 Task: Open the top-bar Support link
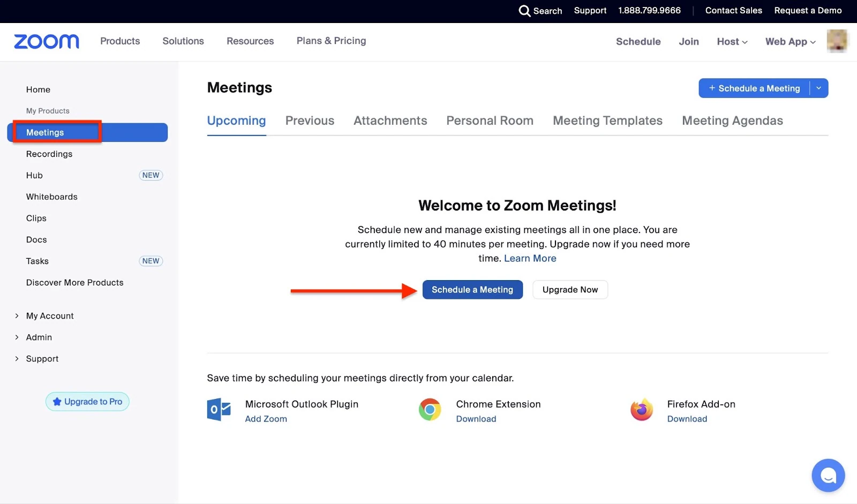[590, 11]
